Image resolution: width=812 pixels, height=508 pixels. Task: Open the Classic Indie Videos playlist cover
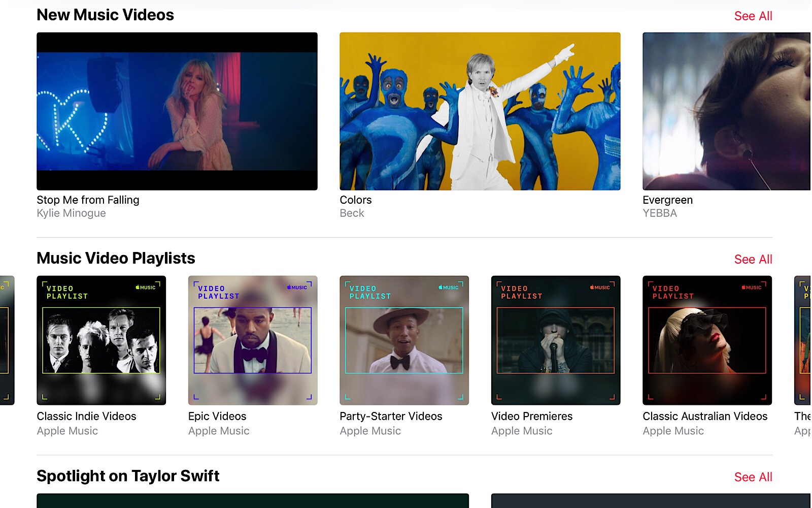click(101, 340)
